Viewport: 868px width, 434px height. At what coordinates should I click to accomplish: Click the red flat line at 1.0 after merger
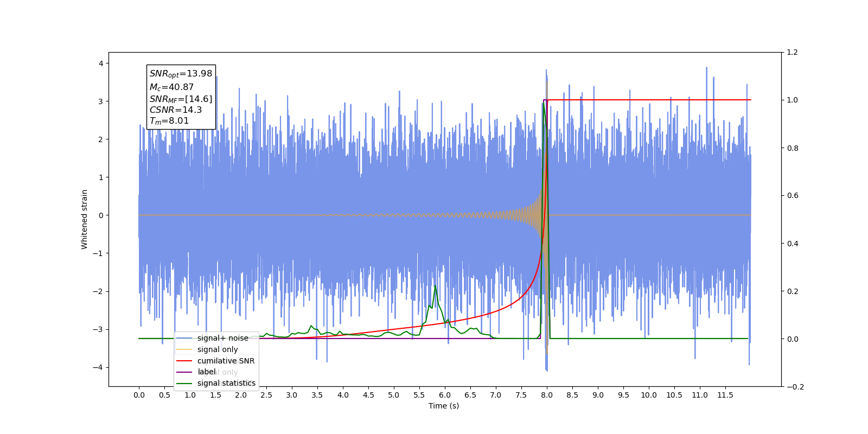pos(649,100)
